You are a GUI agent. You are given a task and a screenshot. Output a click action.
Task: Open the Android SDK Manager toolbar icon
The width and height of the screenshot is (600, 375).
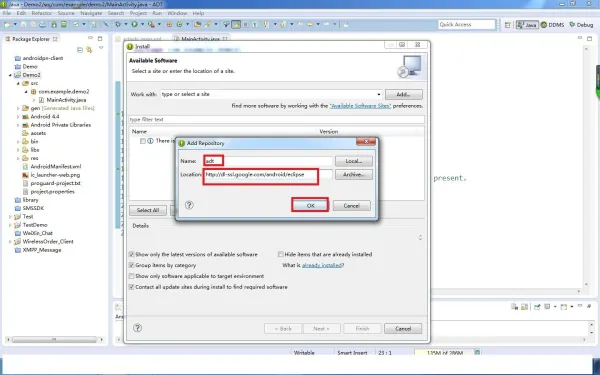[x=54, y=24]
